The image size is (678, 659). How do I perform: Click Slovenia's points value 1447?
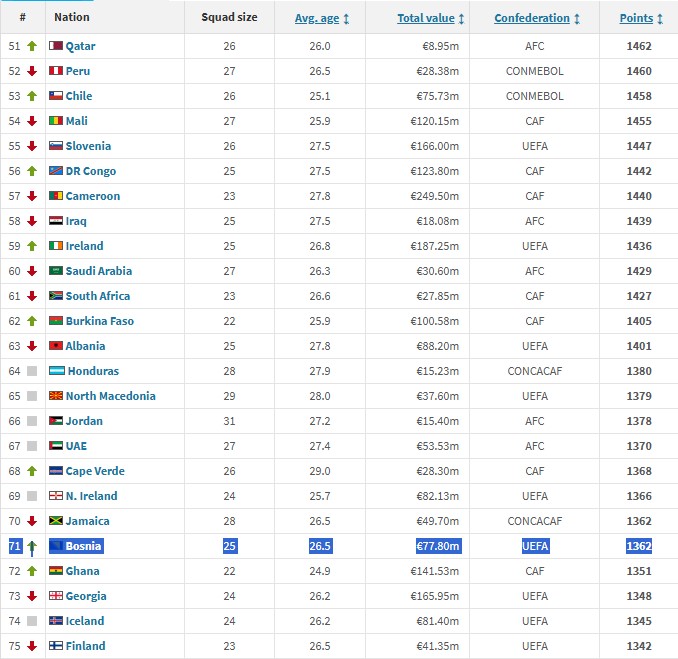[x=639, y=146]
